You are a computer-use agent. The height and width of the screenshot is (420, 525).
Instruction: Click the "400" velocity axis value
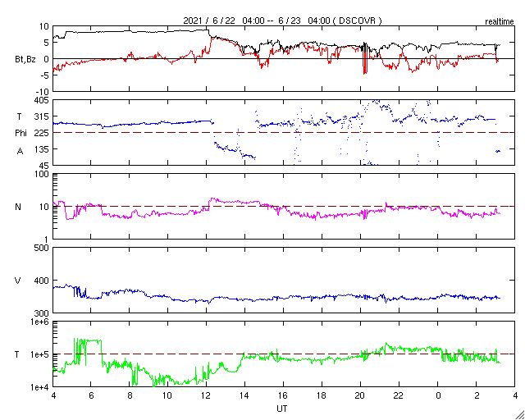(42, 281)
